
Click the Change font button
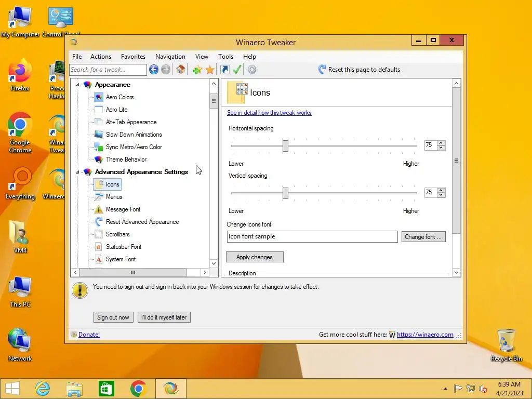click(423, 237)
